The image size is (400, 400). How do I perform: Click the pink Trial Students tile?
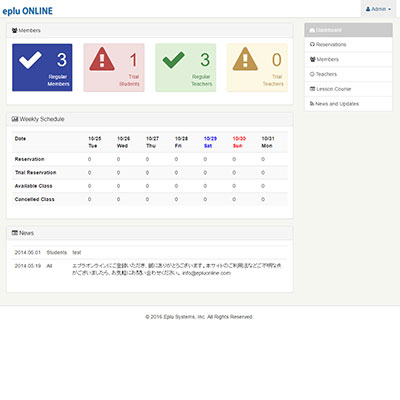114,67
